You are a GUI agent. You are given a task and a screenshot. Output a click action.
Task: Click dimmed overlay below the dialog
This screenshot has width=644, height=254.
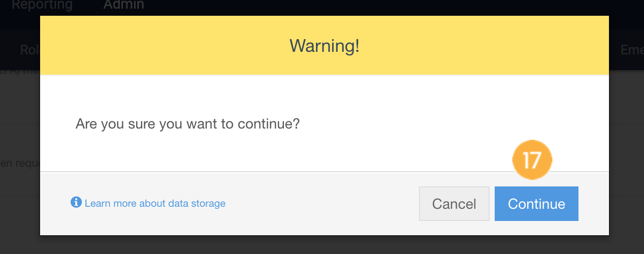(322, 245)
